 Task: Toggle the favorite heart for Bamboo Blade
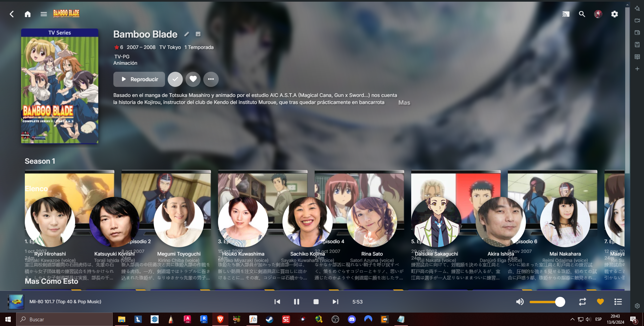point(193,79)
